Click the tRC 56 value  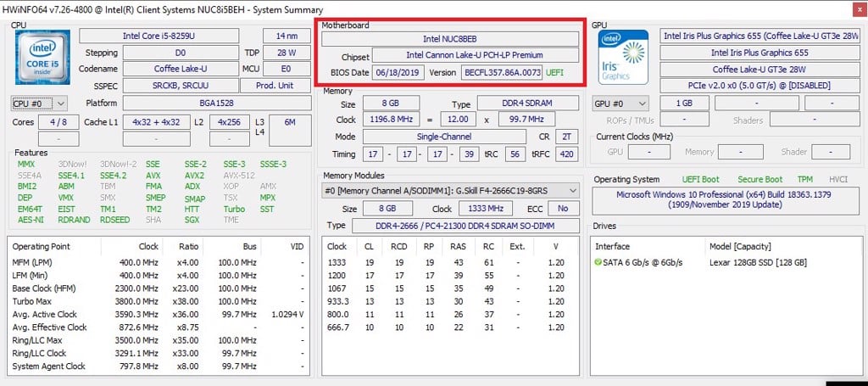[515, 154]
